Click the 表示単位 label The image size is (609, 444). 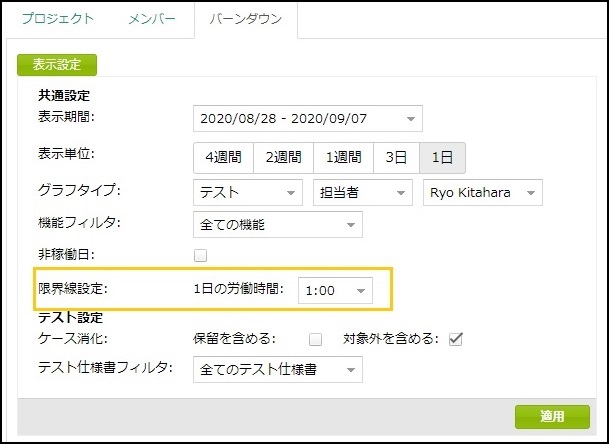[66, 154]
